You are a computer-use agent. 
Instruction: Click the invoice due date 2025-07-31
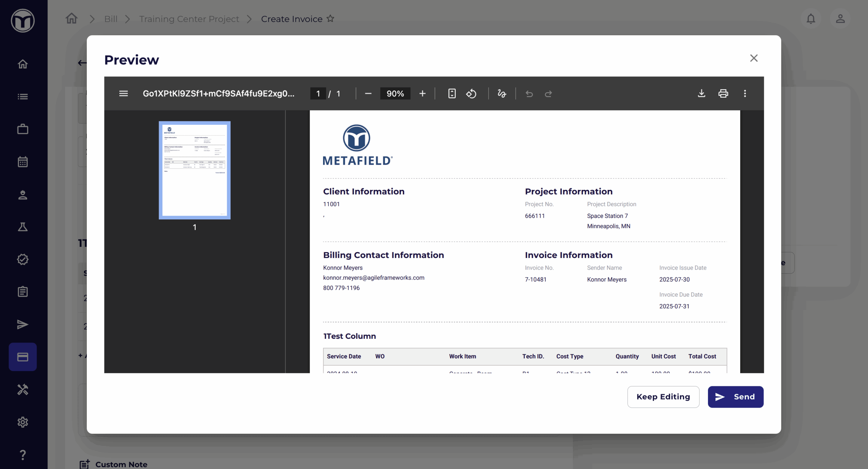(674, 306)
